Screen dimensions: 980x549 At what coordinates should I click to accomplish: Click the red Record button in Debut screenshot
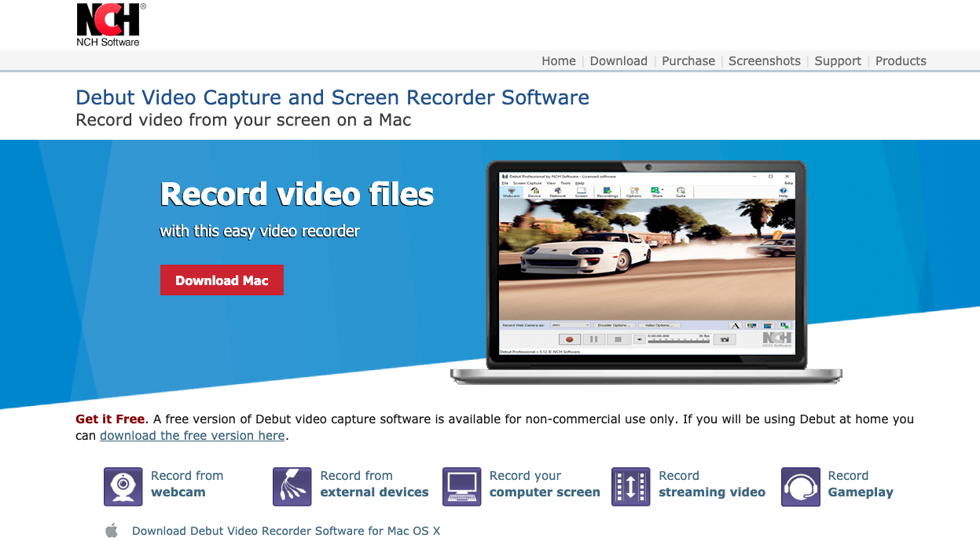coord(570,339)
